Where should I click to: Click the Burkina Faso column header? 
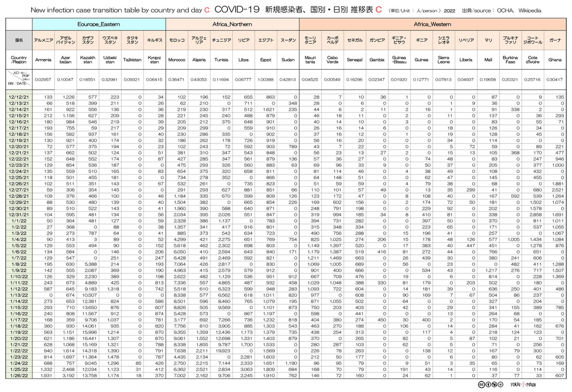click(510, 60)
